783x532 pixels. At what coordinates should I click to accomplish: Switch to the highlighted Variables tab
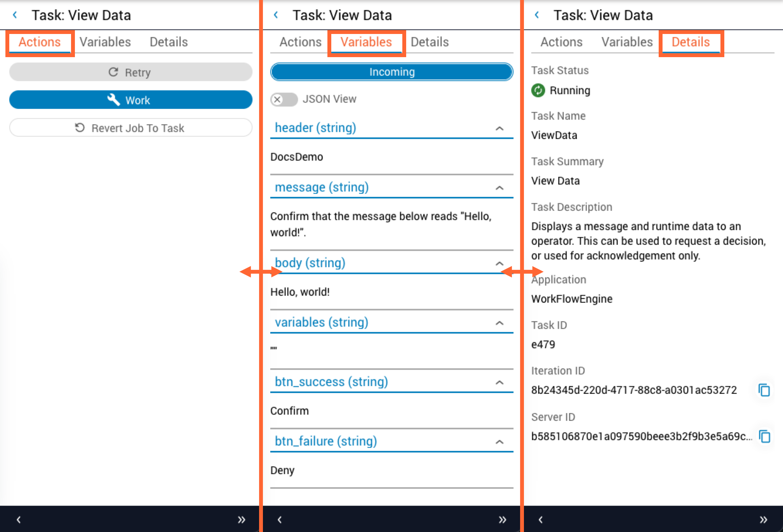tap(366, 42)
